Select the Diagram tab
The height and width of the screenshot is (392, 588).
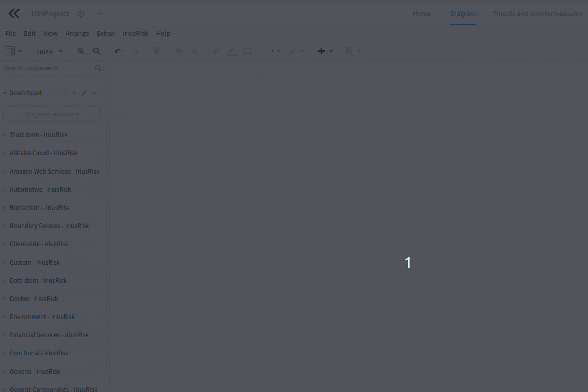click(463, 13)
